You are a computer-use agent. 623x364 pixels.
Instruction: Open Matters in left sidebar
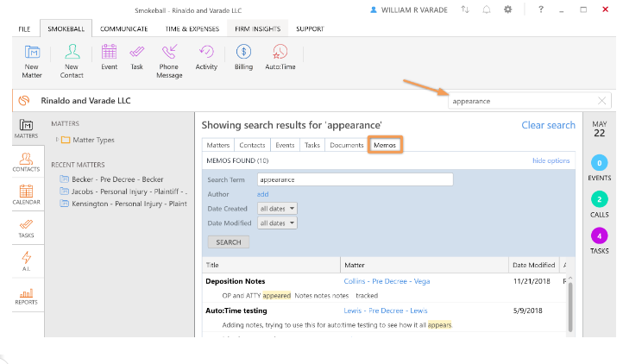tap(26, 129)
